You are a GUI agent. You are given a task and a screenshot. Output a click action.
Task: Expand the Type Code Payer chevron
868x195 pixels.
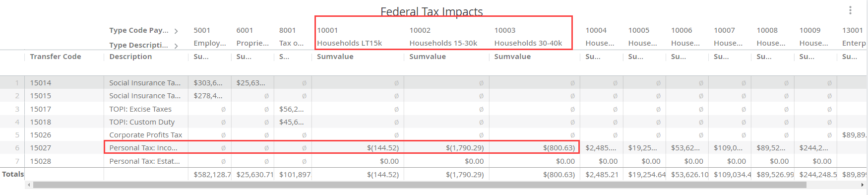point(176,31)
